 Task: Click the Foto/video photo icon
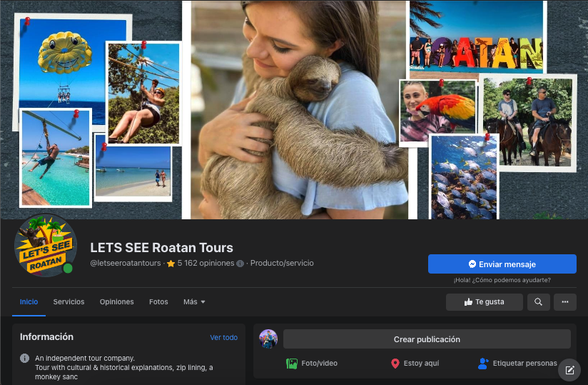(291, 364)
